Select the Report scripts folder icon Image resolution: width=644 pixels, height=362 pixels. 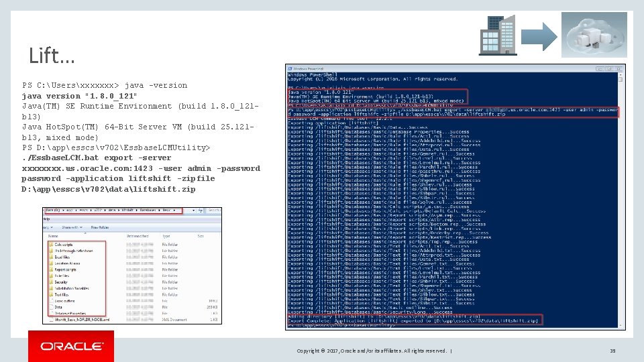[x=52, y=269]
